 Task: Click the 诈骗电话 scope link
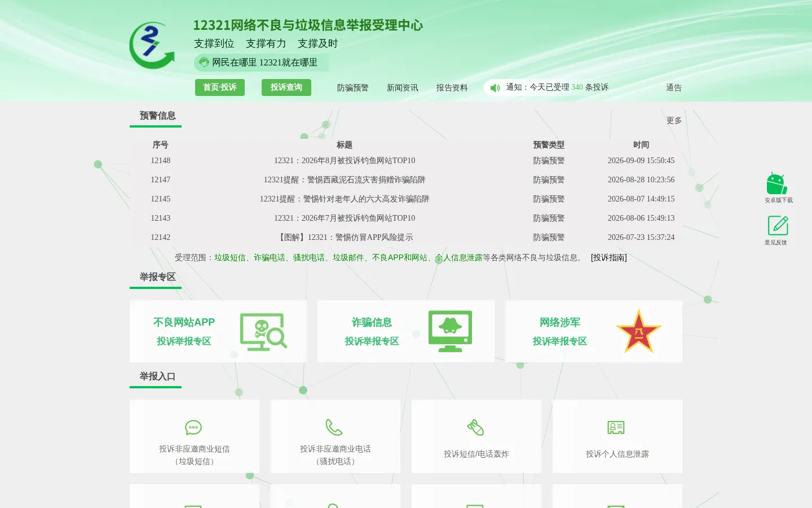coord(270,258)
